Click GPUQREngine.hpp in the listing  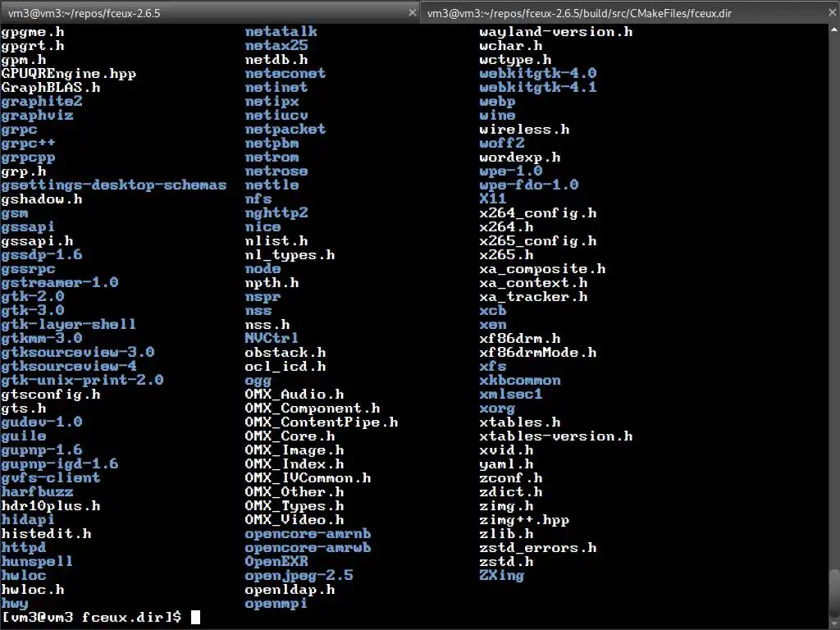69,74
